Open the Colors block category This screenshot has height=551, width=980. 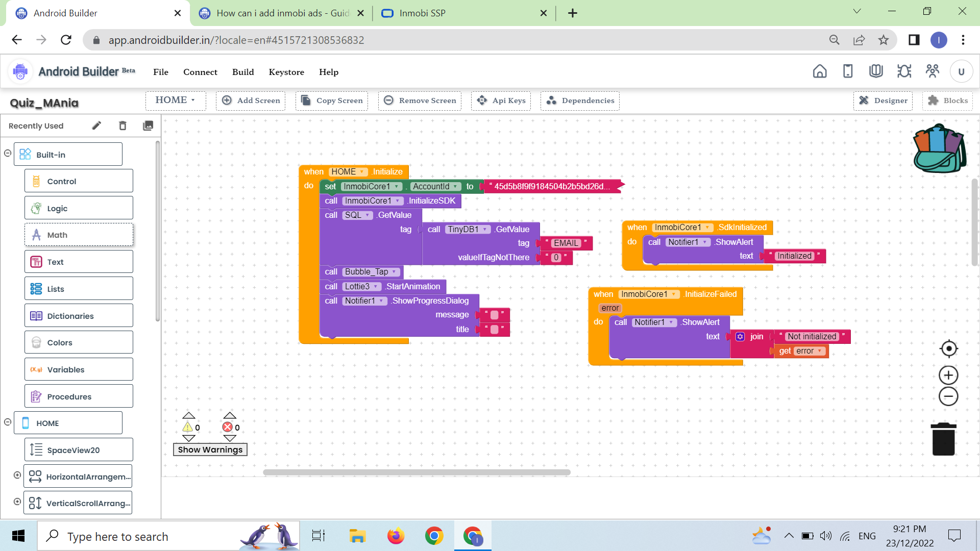tap(79, 342)
